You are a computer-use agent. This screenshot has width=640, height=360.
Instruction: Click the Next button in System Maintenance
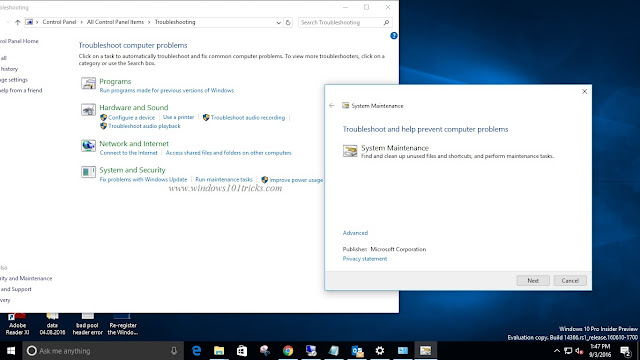tap(533, 280)
